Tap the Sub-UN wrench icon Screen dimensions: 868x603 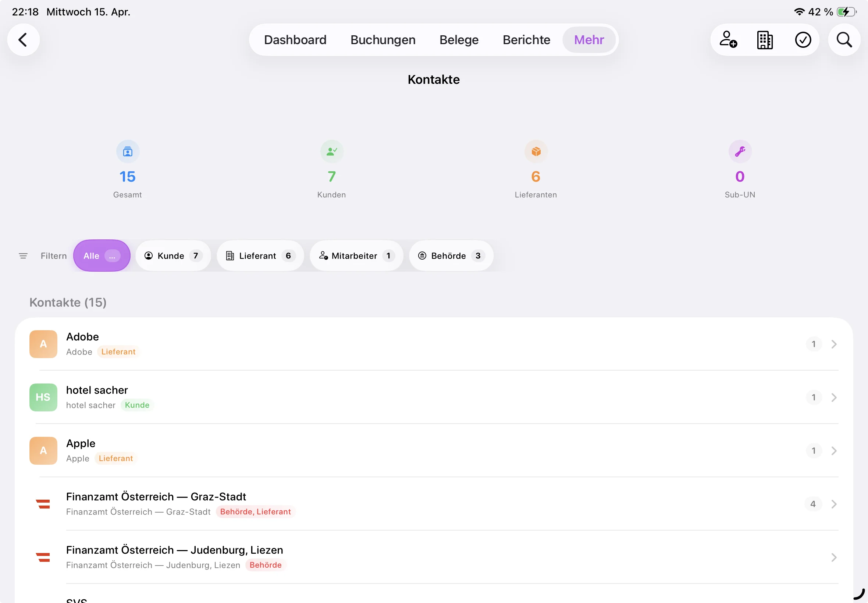(740, 152)
